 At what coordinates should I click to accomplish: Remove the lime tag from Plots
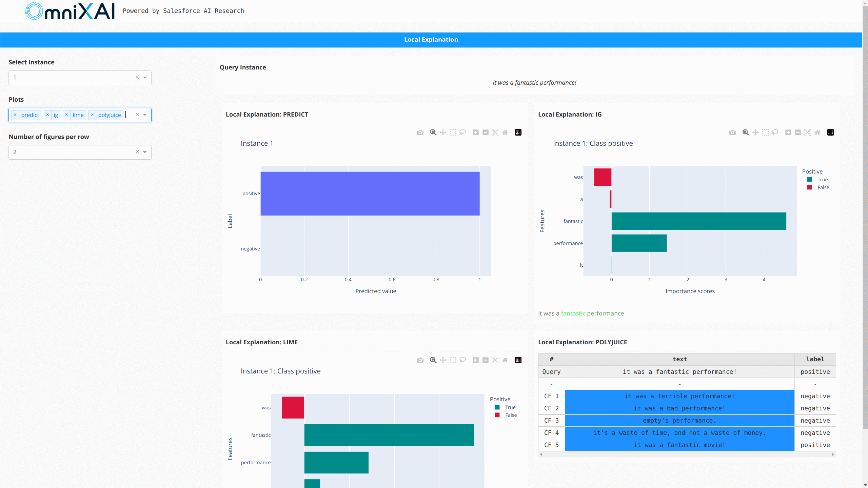(67, 115)
